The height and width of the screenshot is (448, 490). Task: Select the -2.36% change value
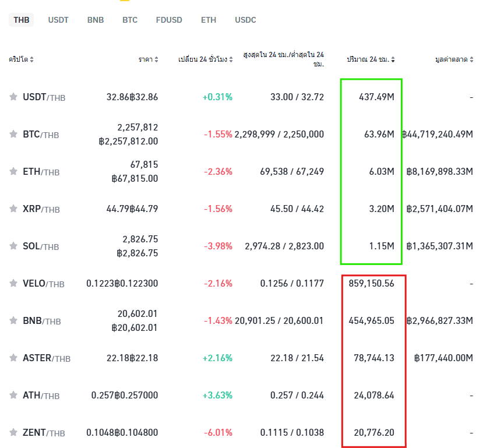[x=218, y=171]
